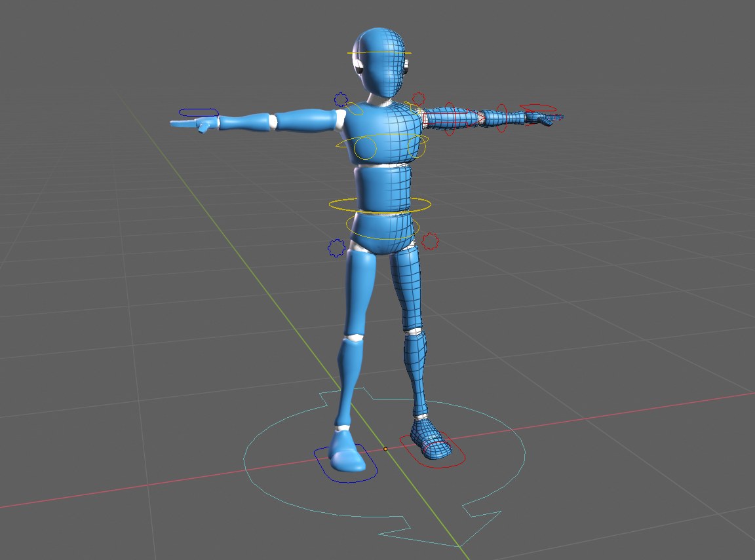Select the yellow head control ring

379,53
